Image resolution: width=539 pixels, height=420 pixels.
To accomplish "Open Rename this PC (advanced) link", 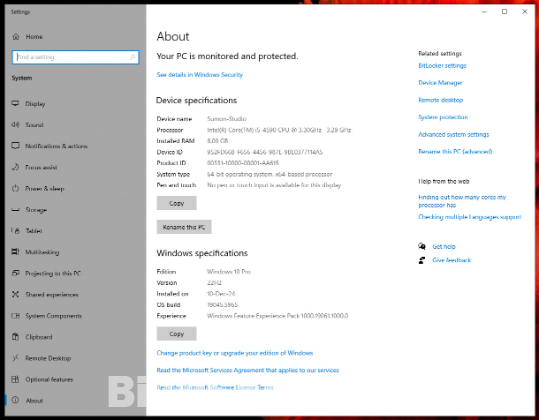I will 455,152.
